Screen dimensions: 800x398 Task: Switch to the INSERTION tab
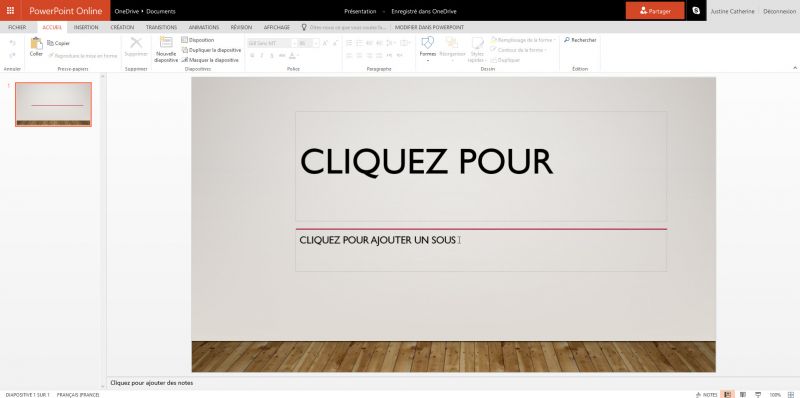[x=86, y=28]
